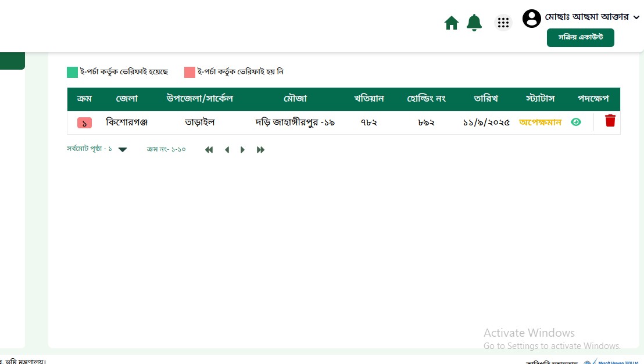The image size is (644, 364).
Task: Go to the previous page arrow
Action: point(227,150)
